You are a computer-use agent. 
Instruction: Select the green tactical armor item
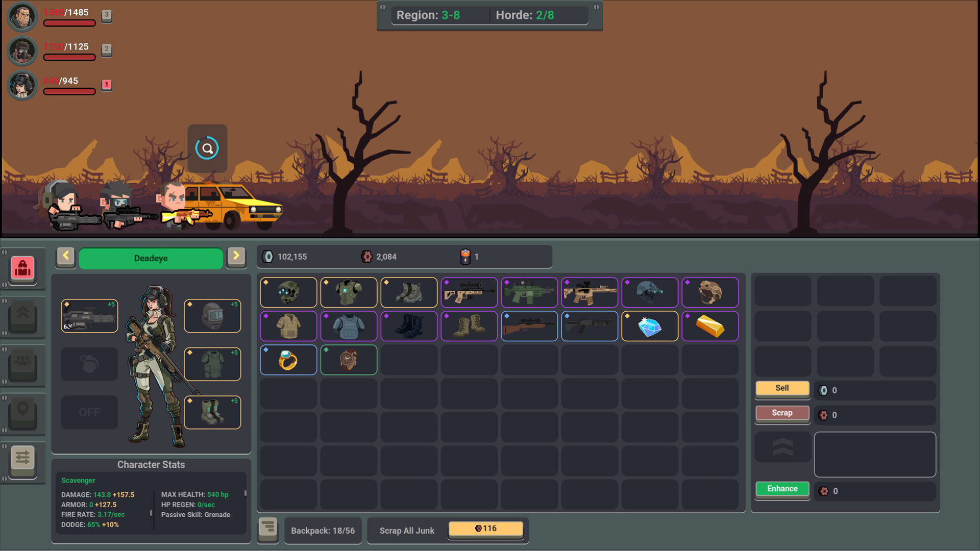[x=349, y=292]
